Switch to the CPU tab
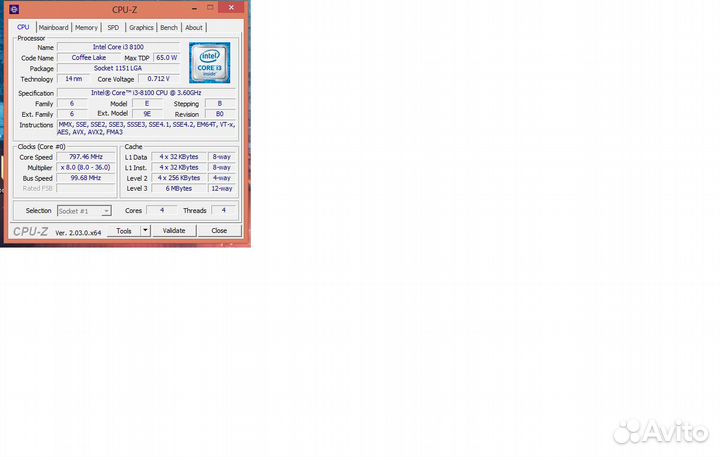The image size is (720, 457). (x=23, y=28)
